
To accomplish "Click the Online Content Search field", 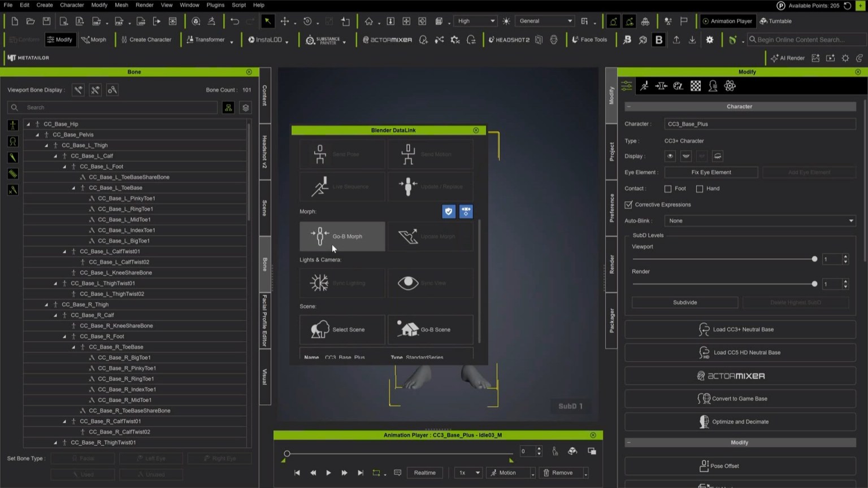I will point(806,40).
